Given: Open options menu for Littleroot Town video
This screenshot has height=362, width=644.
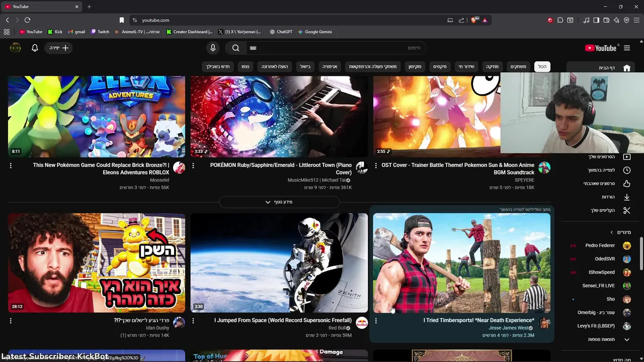Looking at the screenshot, I should [193, 165].
